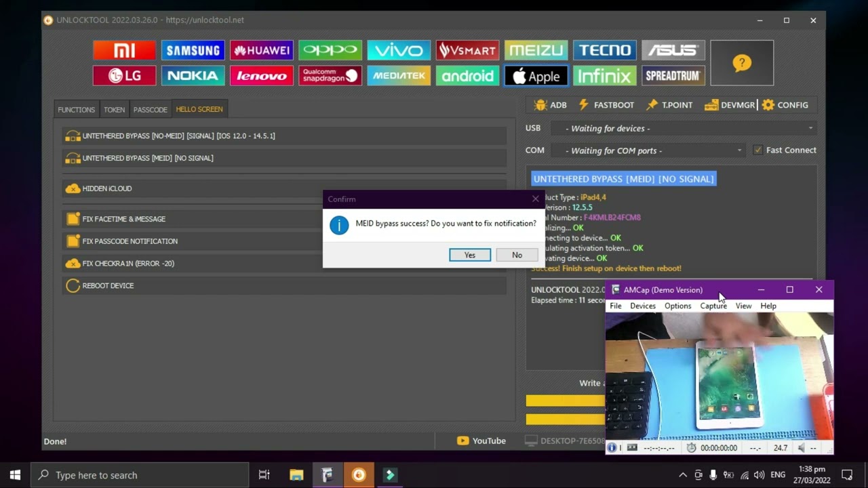Open the Windows notification center
Image resolution: width=868 pixels, height=488 pixels.
tap(847, 475)
